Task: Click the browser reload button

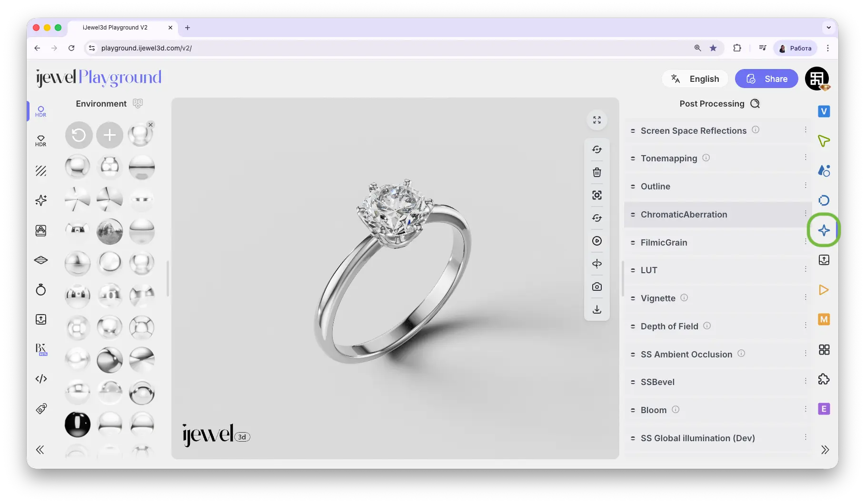Action: [x=71, y=48]
